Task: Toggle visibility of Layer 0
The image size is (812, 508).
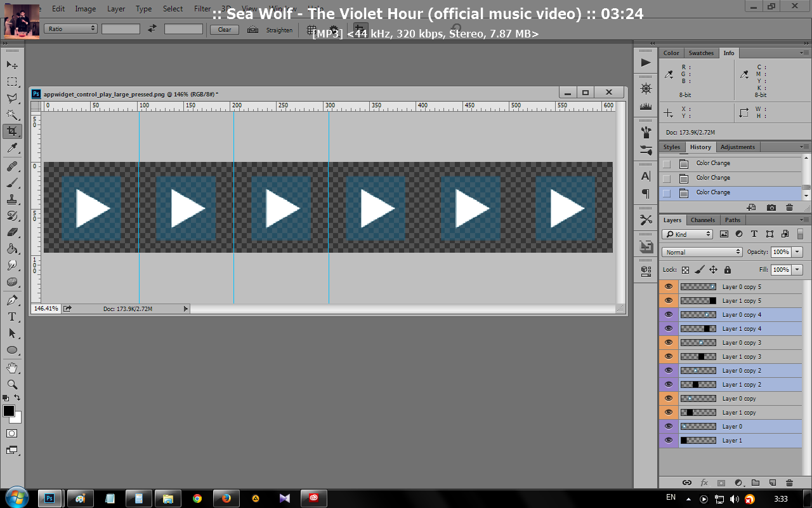Action: [669, 426]
